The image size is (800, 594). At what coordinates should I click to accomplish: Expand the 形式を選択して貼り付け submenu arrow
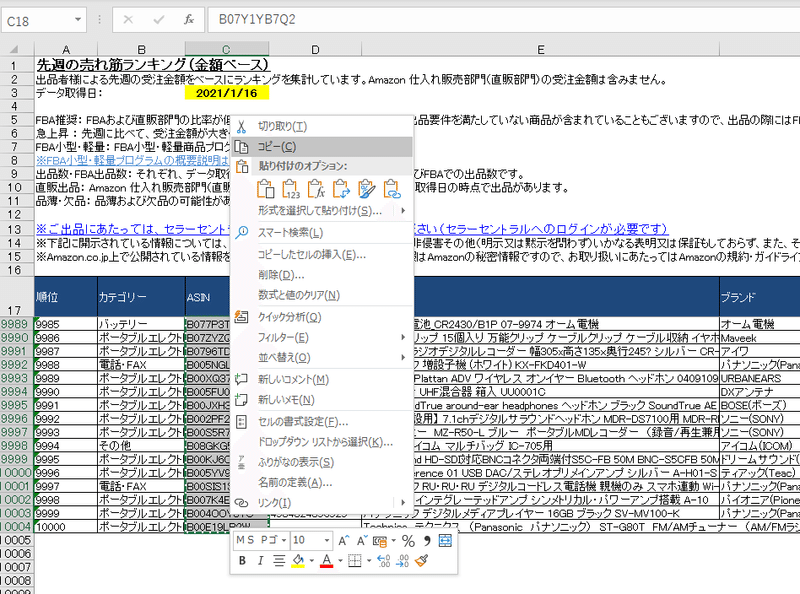(403, 210)
